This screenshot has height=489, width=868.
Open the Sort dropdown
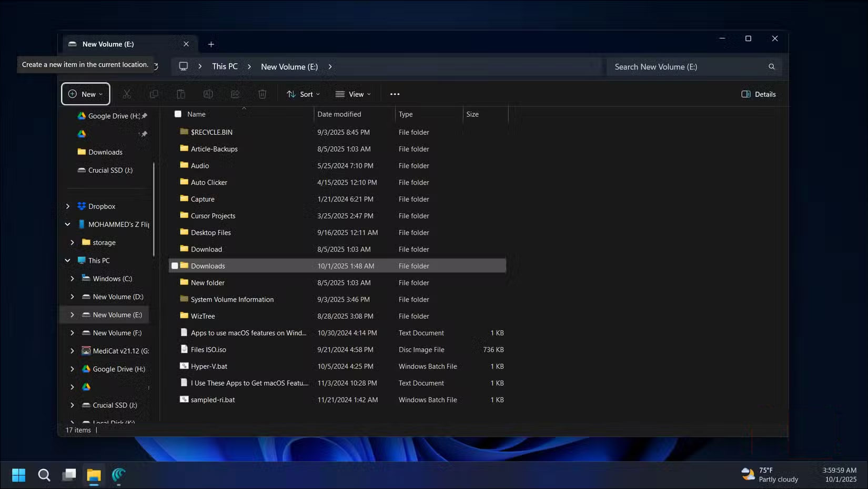point(303,94)
